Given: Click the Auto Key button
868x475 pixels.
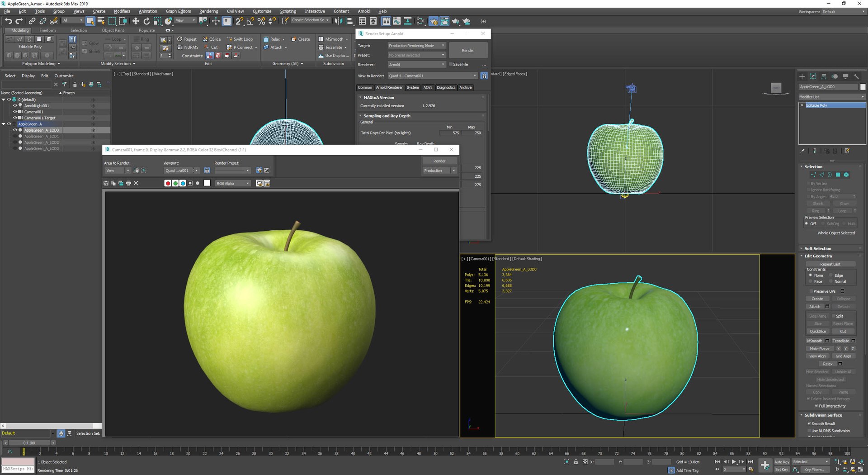Looking at the screenshot, I should 782,462.
